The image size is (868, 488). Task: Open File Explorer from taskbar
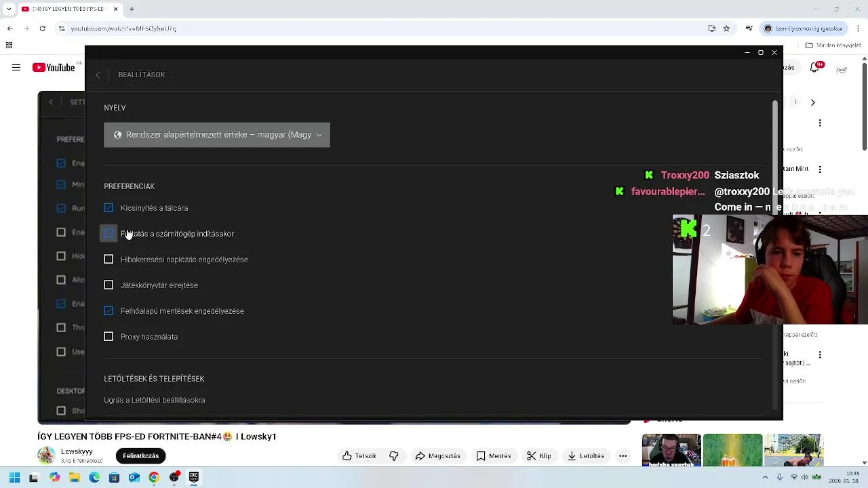pyautogui.click(x=75, y=478)
